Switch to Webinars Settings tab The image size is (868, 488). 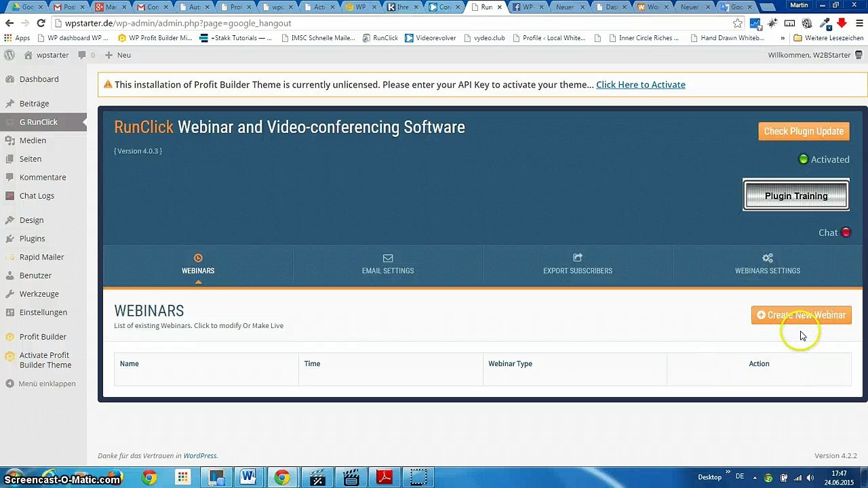point(768,264)
